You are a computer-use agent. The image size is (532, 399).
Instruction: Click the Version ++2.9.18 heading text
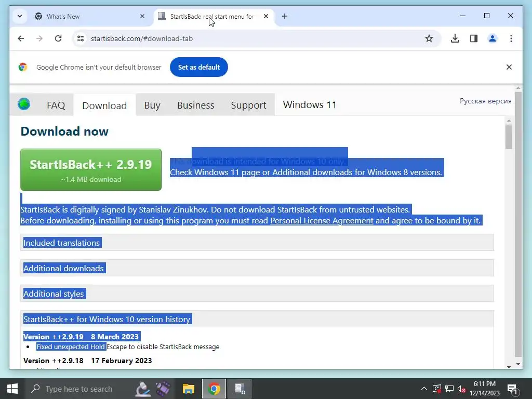(87, 361)
